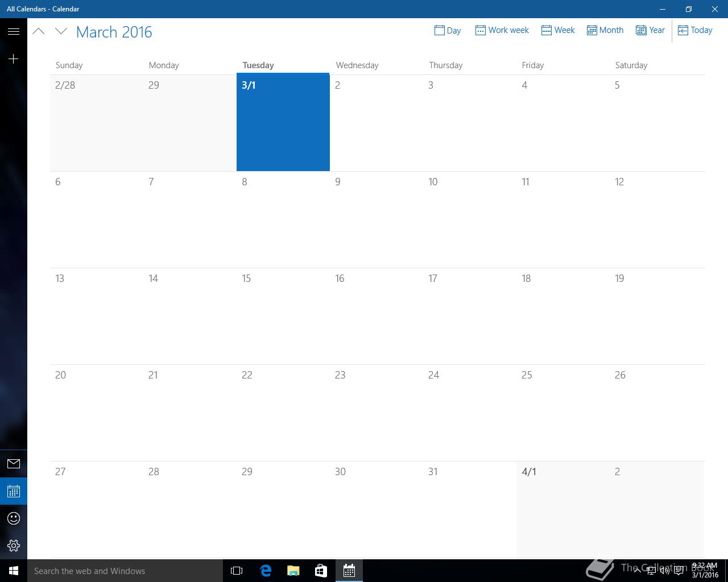Minimize the Calendar window
This screenshot has width=728, height=582.
click(663, 9)
